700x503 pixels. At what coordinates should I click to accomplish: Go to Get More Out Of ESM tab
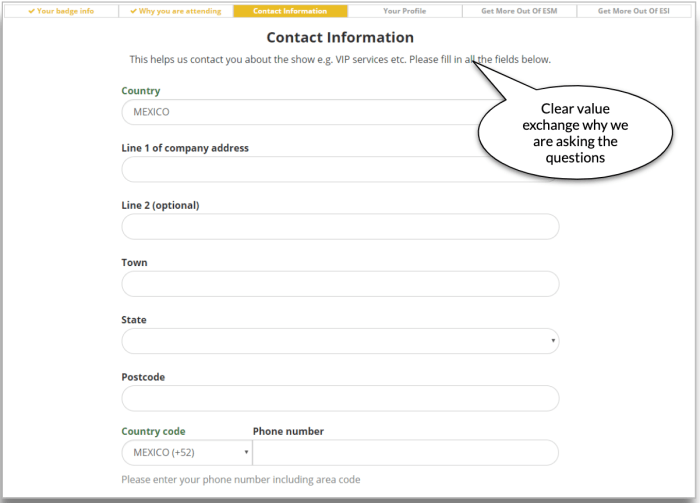519,11
